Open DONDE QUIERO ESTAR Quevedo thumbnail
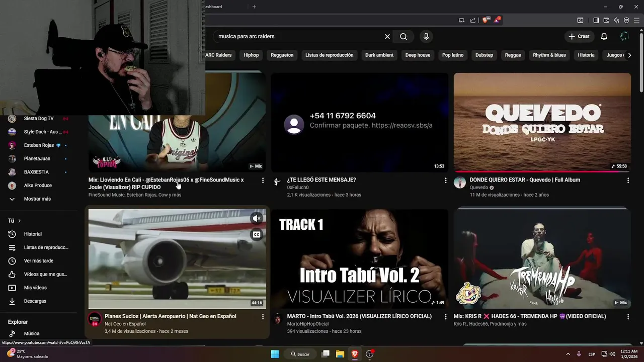 (x=542, y=123)
